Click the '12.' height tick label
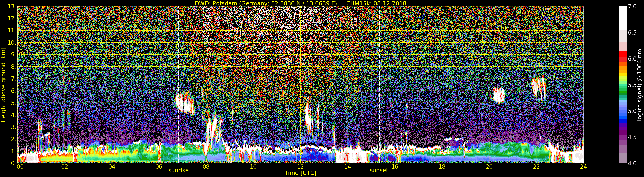 pos(12,18)
